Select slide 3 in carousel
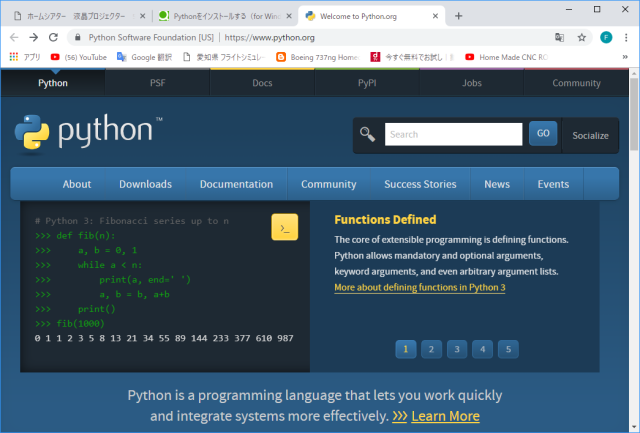Screen dimensions: 640x433 (457, 349)
